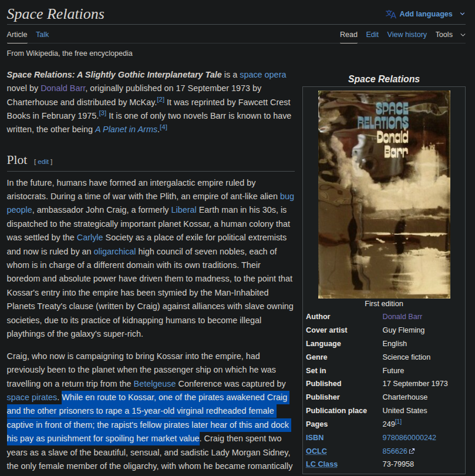The image size is (475, 476).
Task: Open Donald Barr link in infobox Author row
Action: coord(402,317)
